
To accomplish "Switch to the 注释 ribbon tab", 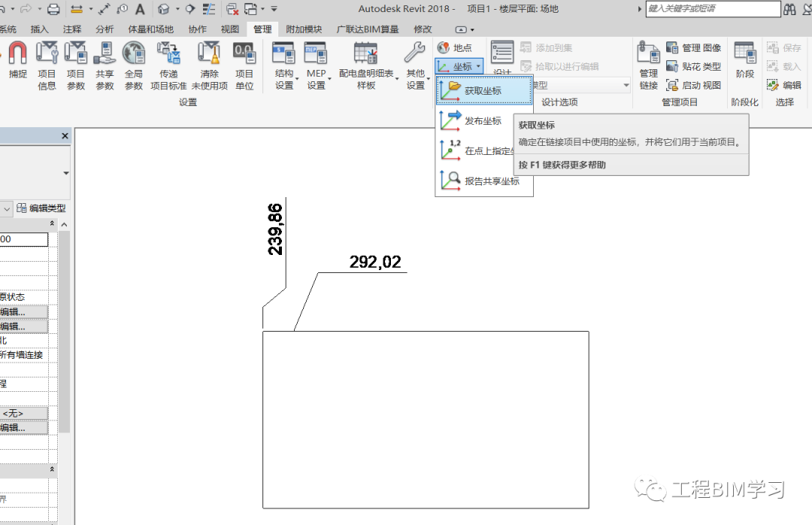I will (72, 29).
